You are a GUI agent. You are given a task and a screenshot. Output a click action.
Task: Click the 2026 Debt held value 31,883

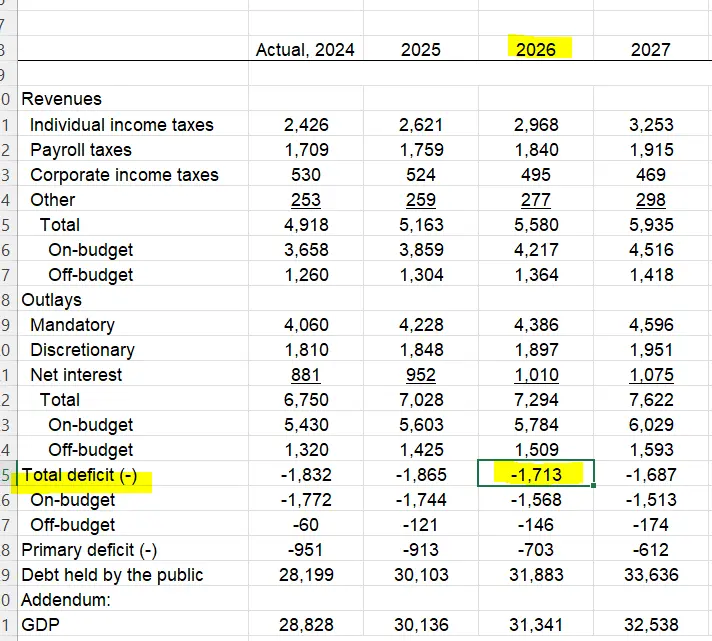click(x=537, y=575)
